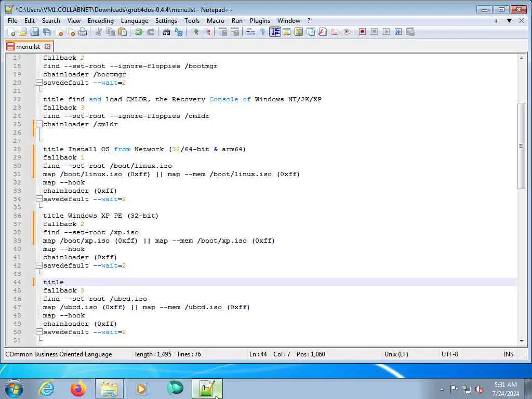Start macro recording with red dot
The height and width of the screenshot is (399, 532).
coord(362,32)
